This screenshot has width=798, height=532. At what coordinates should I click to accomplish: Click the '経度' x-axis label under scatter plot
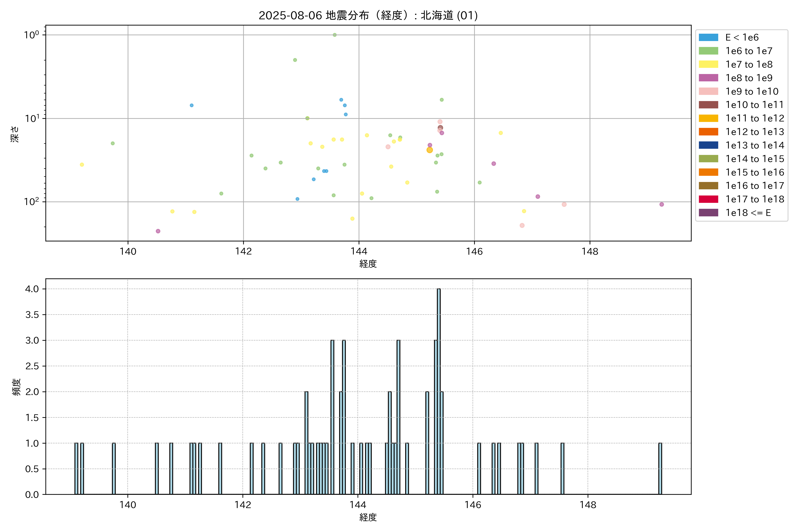click(368, 264)
